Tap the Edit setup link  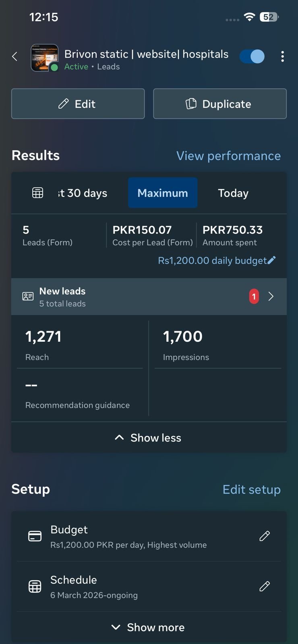point(251,489)
